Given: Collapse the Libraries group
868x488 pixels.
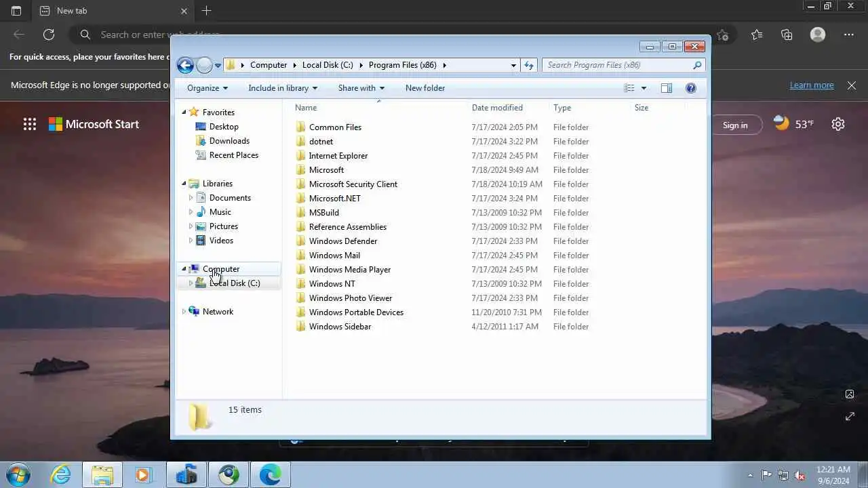Looking at the screenshot, I should [184, 184].
